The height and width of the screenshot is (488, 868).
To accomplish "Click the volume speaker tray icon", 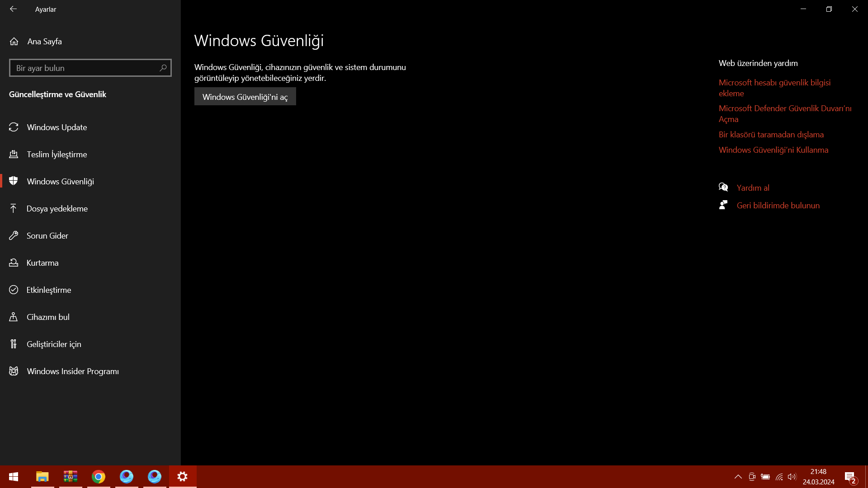I will (x=792, y=477).
